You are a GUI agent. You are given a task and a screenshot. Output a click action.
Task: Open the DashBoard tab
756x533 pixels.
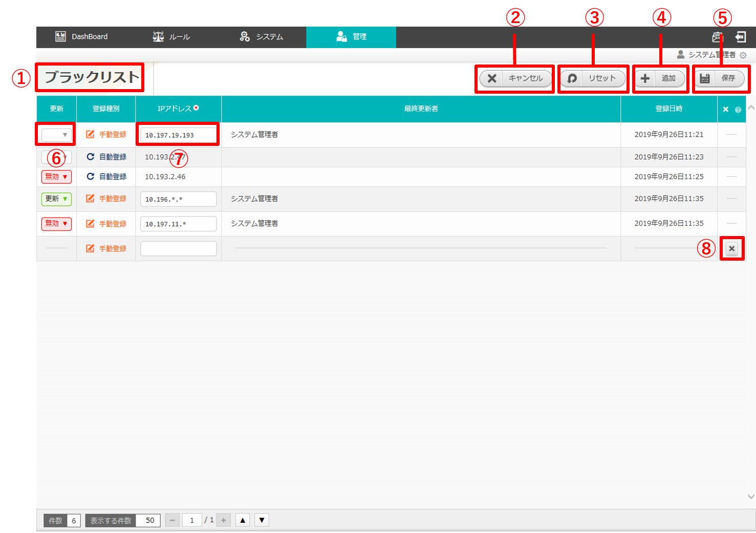coord(82,37)
